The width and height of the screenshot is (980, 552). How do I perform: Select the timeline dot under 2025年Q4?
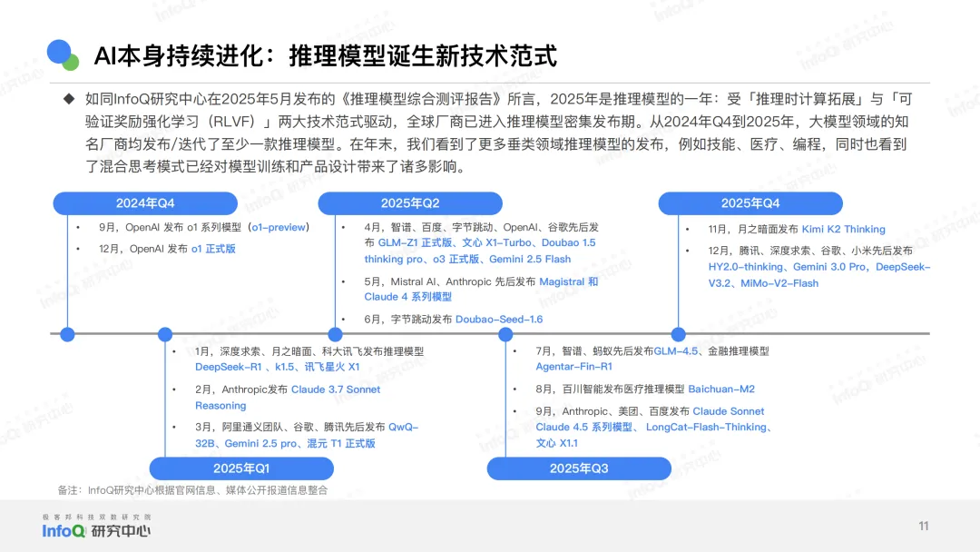coord(678,334)
